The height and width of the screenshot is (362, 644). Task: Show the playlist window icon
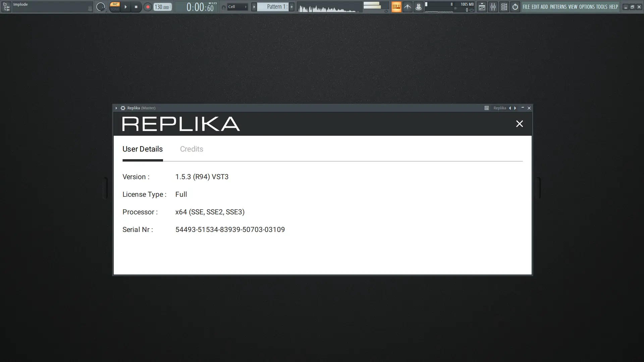tap(482, 7)
